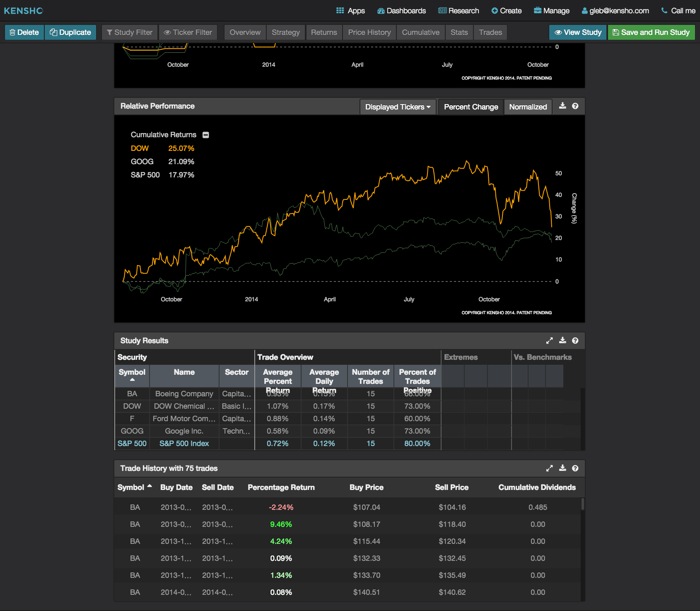Sort by Number of Trades column

coord(371,376)
